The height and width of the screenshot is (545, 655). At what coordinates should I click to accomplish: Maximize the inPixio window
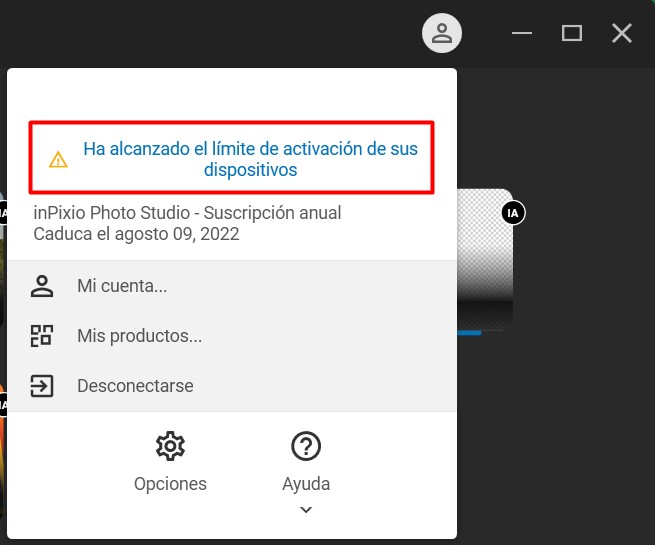[x=572, y=33]
